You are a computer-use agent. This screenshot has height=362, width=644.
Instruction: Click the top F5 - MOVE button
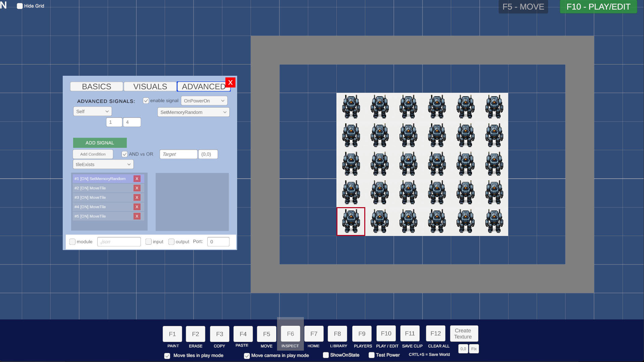click(523, 7)
